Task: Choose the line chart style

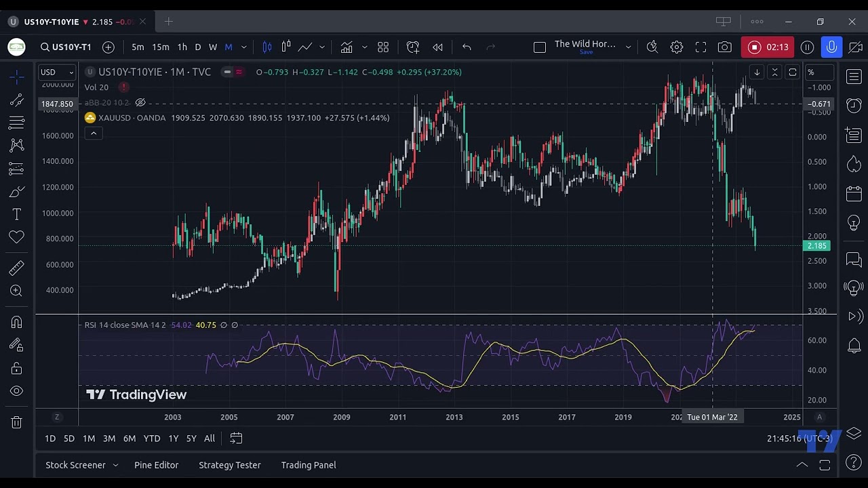Action: (304, 47)
